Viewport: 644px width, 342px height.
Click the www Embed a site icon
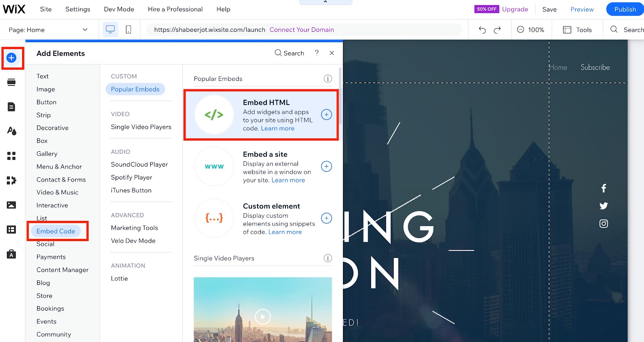pos(214,166)
